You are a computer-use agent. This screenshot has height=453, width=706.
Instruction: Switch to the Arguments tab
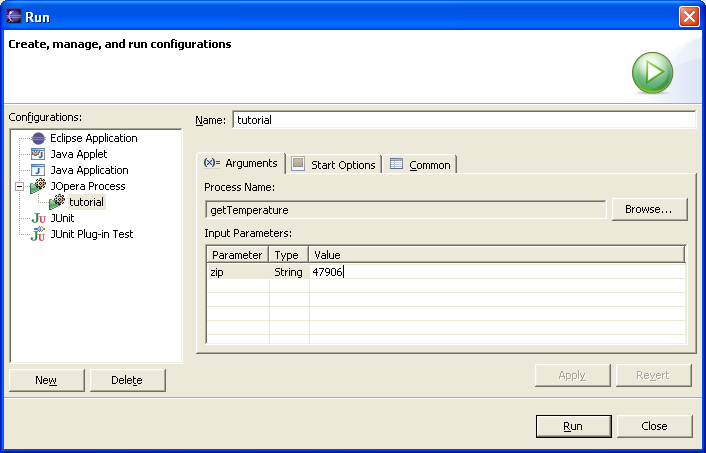pyautogui.click(x=241, y=163)
